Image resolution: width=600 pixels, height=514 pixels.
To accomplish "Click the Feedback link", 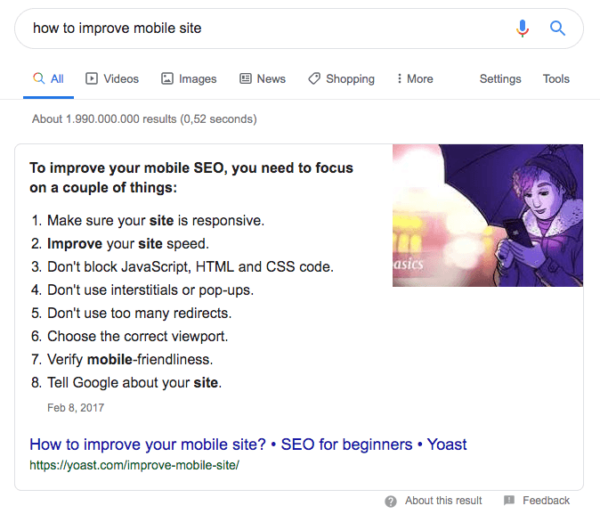I will 546,500.
